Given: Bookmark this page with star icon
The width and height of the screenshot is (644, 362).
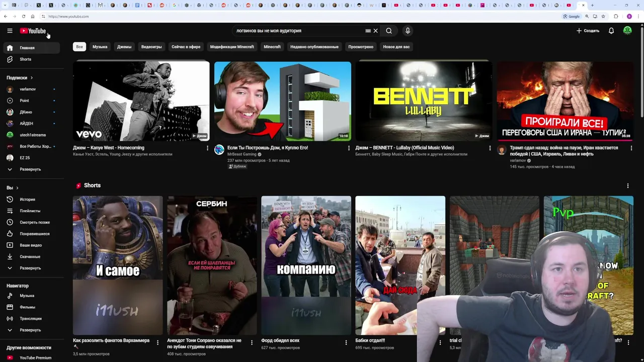Looking at the screenshot, I should click(x=603, y=16).
